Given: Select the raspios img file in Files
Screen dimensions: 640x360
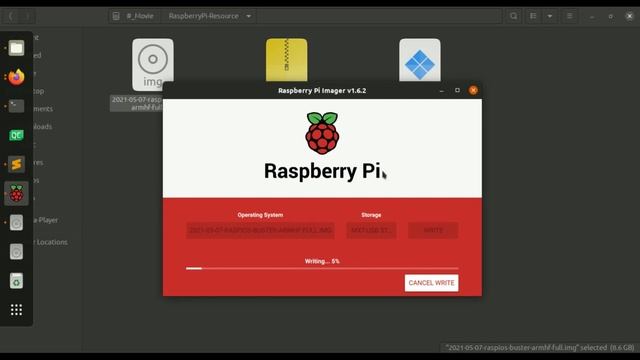Looking at the screenshot, I should point(153,64).
